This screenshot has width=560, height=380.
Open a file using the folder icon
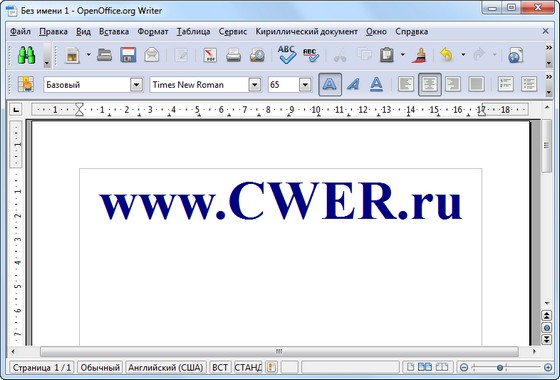coord(104,55)
